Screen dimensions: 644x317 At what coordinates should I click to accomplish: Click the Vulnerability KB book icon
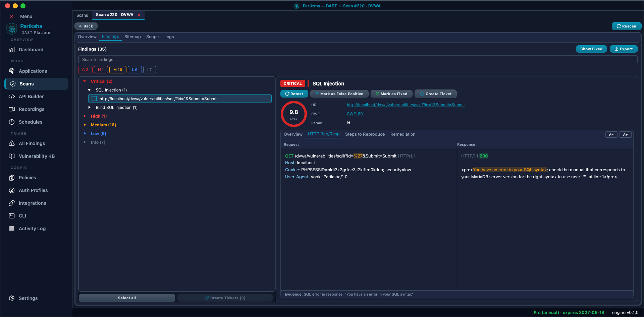[12, 156]
